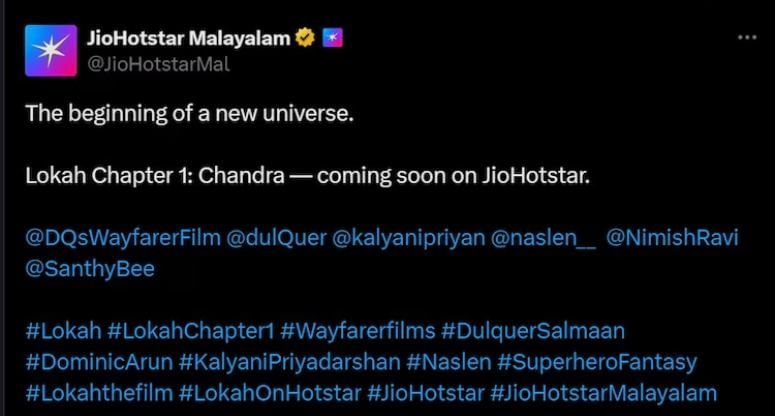Open the three-dot more options menu
Screen dimensions: 775x416
[x=747, y=38]
